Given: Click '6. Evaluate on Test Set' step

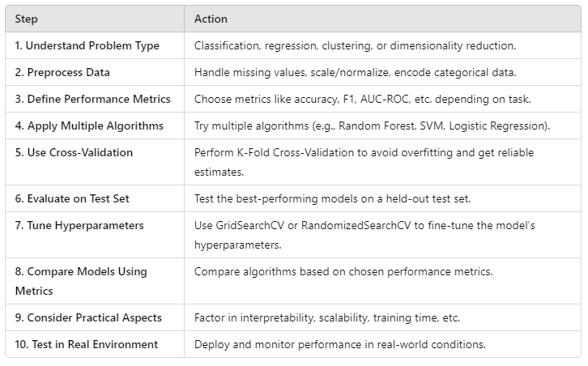Looking at the screenshot, I should coord(72,198).
